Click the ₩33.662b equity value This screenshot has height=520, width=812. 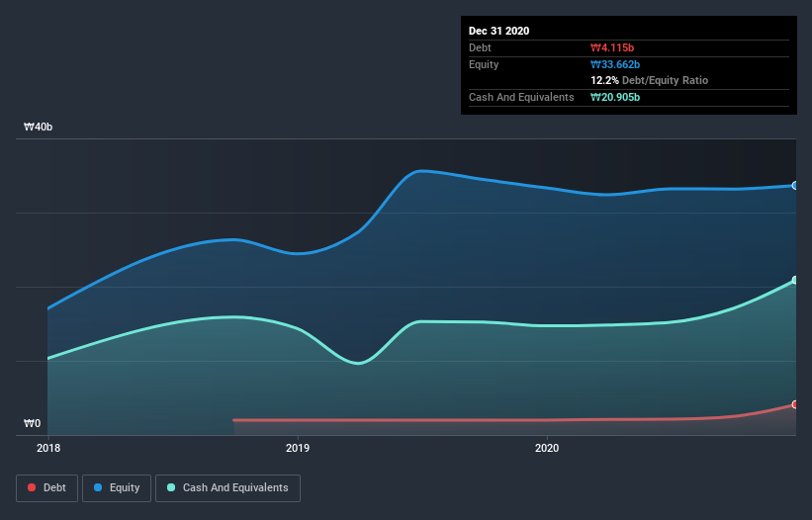coord(615,64)
